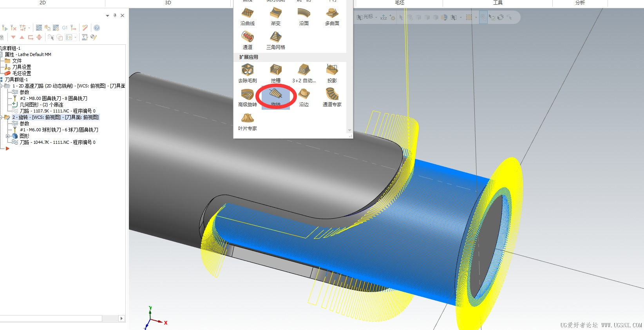Screen dimensions: 644x330
Task: Open the toolpath manager panel options arrow
Action: (107, 16)
